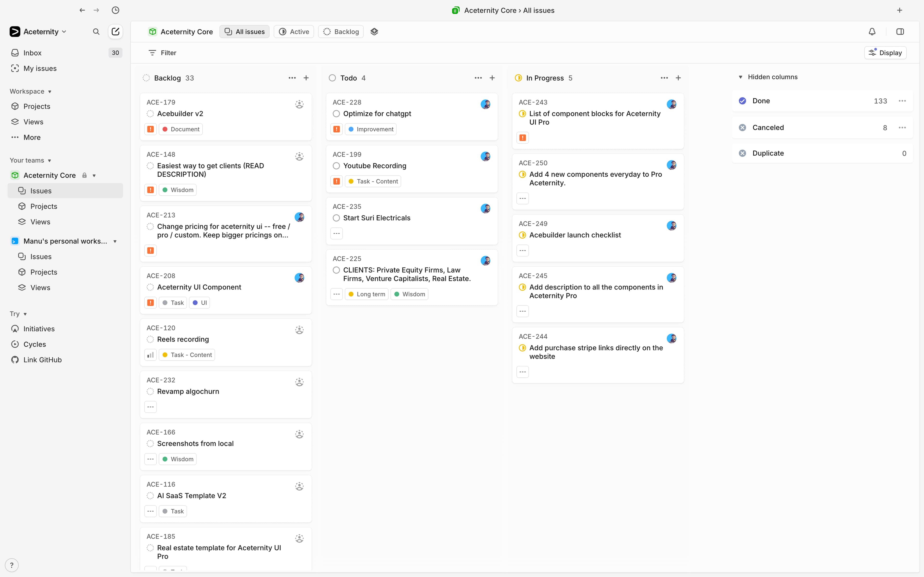This screenshot has height=577, width=924.
Task: Click the Link GitHub icon
Action: pyautogui.click(x=15, y=359)
